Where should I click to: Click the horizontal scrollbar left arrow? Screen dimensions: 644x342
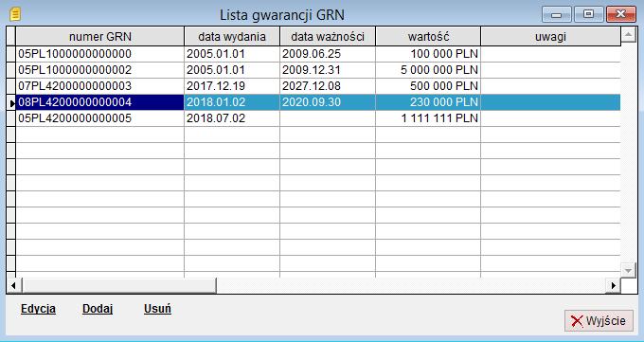[x=14, y=285]
